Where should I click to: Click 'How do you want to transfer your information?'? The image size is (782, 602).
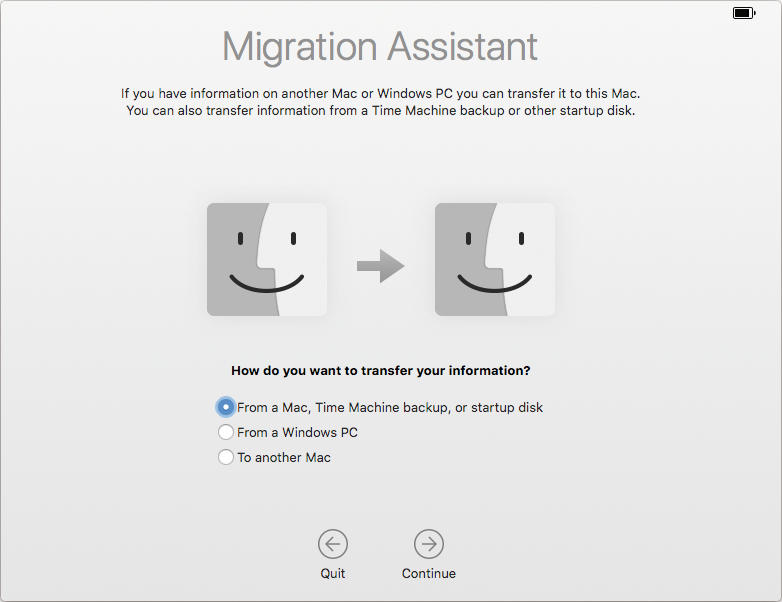(x=381, y=371)
